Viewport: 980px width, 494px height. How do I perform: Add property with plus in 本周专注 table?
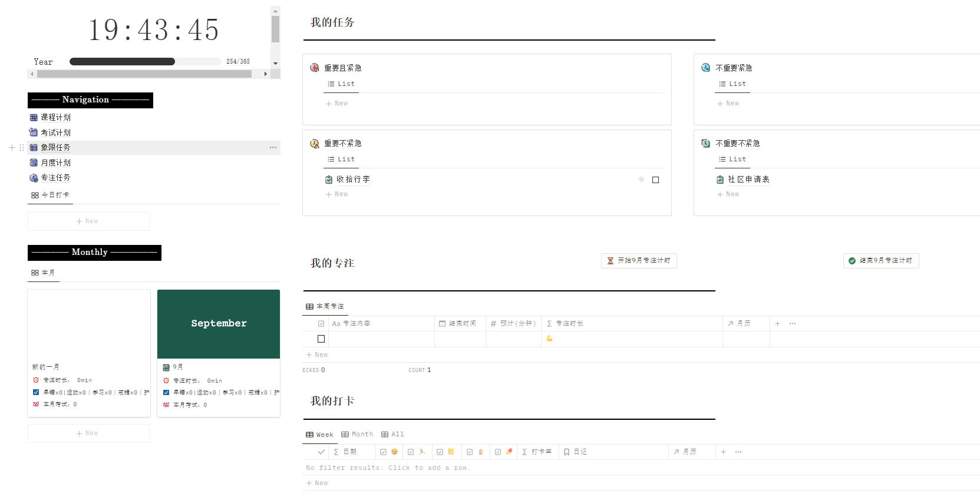click(777, 323)
